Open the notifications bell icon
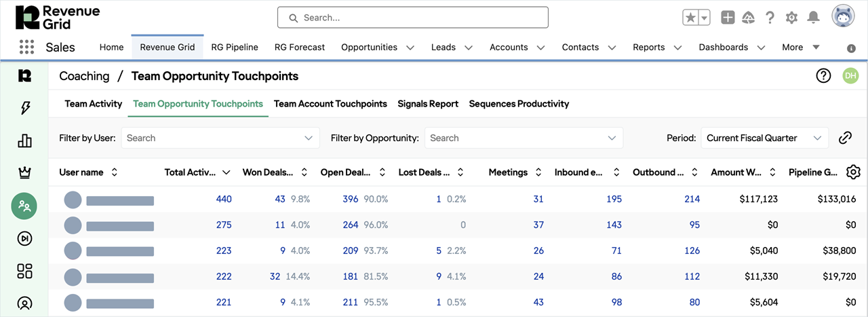This screenshot has width=868, height=317. point(813,18)
